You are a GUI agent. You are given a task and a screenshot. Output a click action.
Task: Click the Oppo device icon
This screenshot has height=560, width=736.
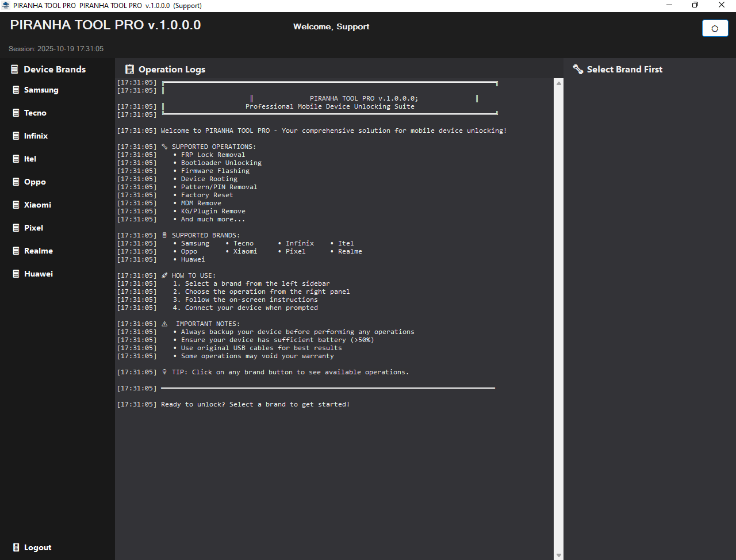16,182
